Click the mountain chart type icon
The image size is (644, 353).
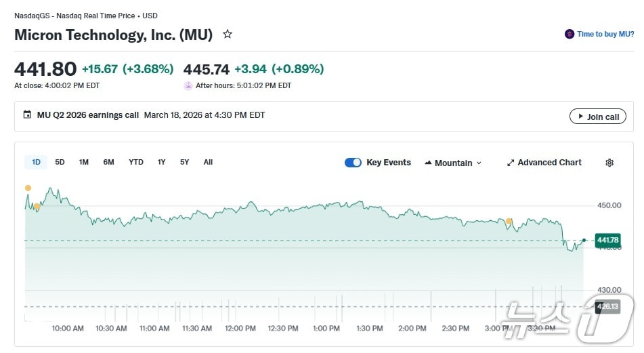point(428,163)
